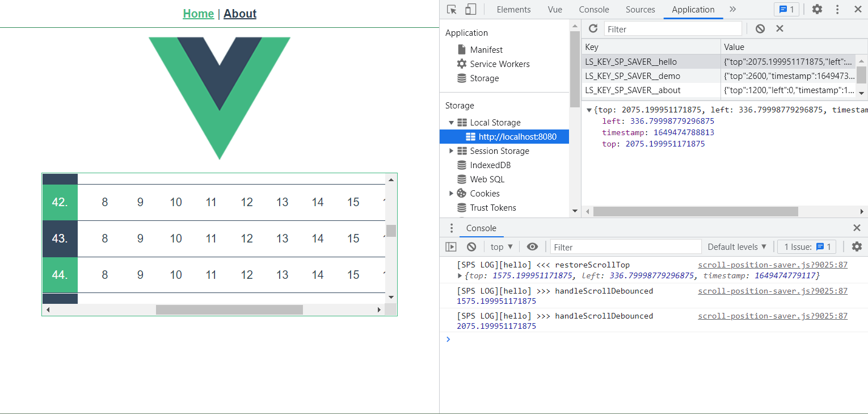Screen dimensions: 868x414
Task: Activate the inspect element picker icon
Action: pos(452,9)
